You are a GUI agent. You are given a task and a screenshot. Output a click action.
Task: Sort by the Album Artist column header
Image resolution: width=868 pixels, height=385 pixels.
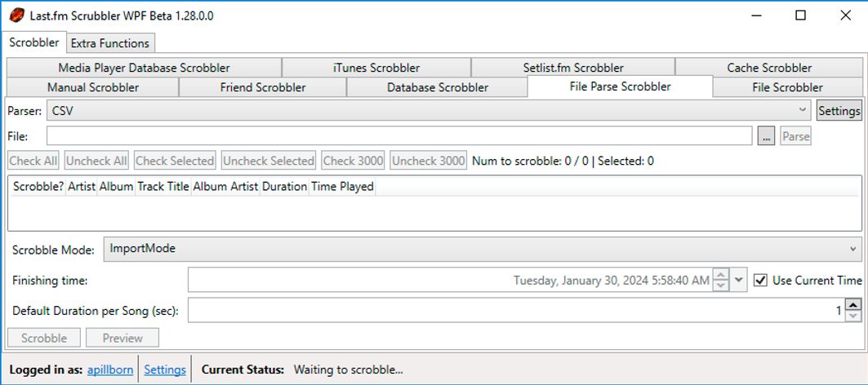point(225,187)
